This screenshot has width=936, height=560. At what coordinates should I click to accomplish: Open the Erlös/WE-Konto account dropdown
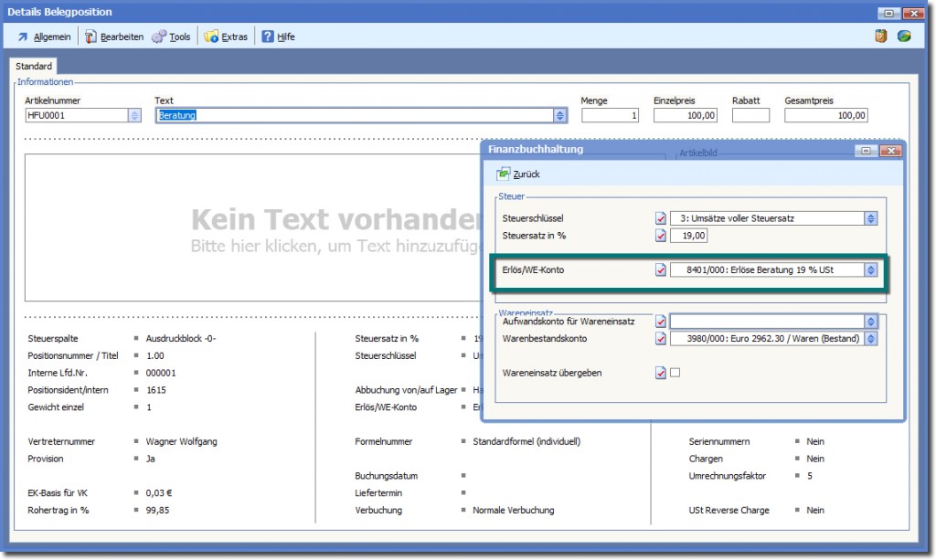coord(871,270)
